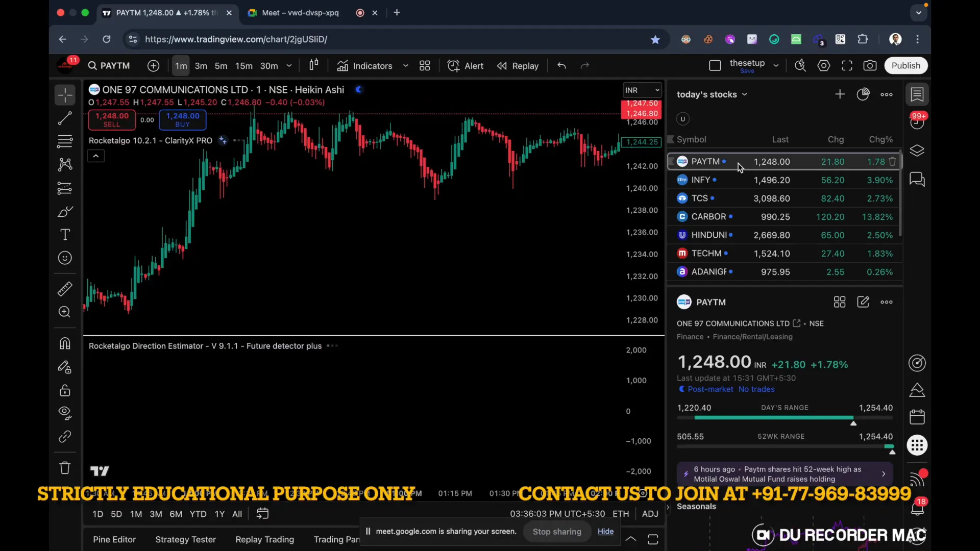Expand the bottom panel with up arrow
980x551 pixels.
click(631, 539)
